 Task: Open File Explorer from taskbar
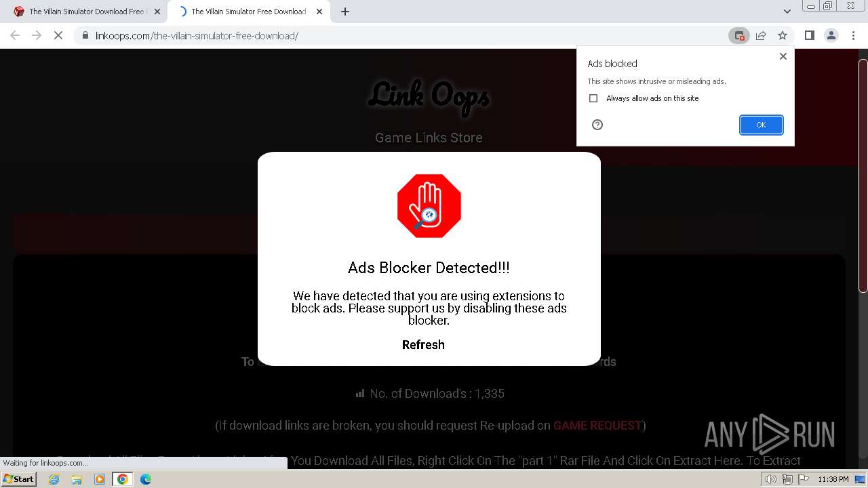pyautogui.click(x=77, y=479)
